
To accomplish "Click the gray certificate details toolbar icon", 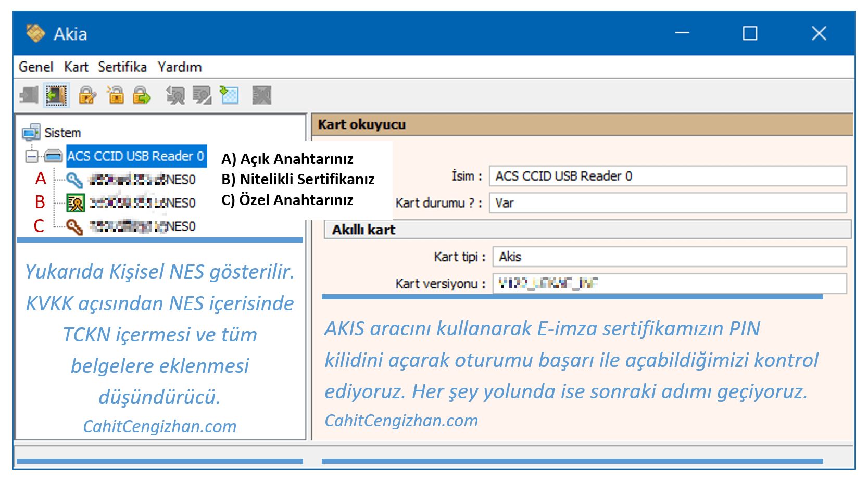I will 202,95.
